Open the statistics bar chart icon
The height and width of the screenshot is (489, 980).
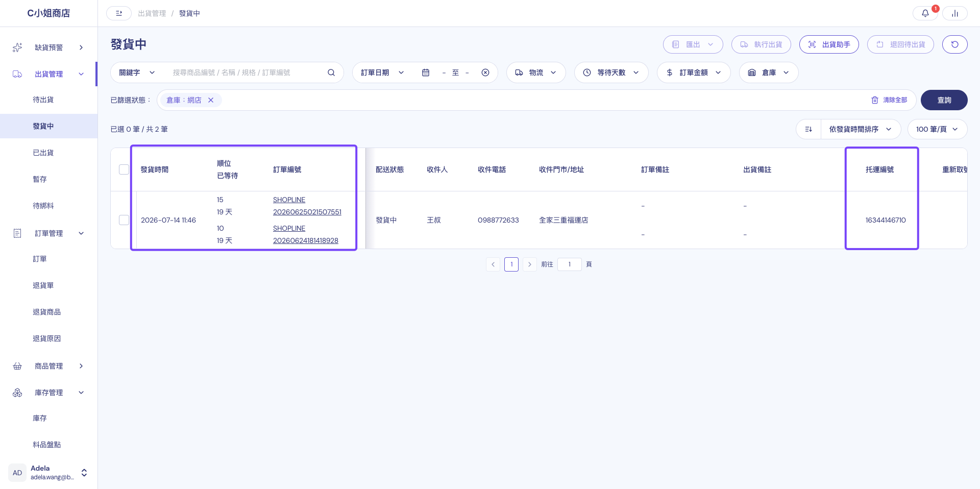click(x=954, y=13)
